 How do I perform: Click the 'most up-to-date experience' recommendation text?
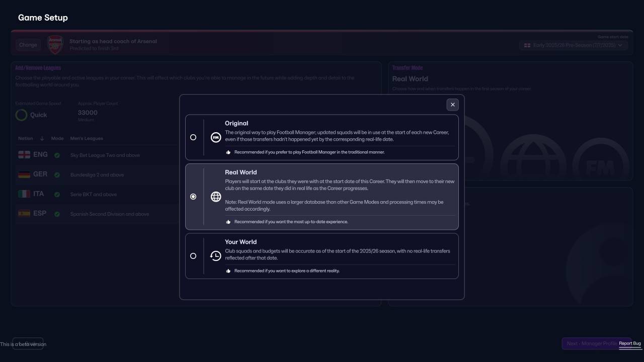tap(291, 222)
